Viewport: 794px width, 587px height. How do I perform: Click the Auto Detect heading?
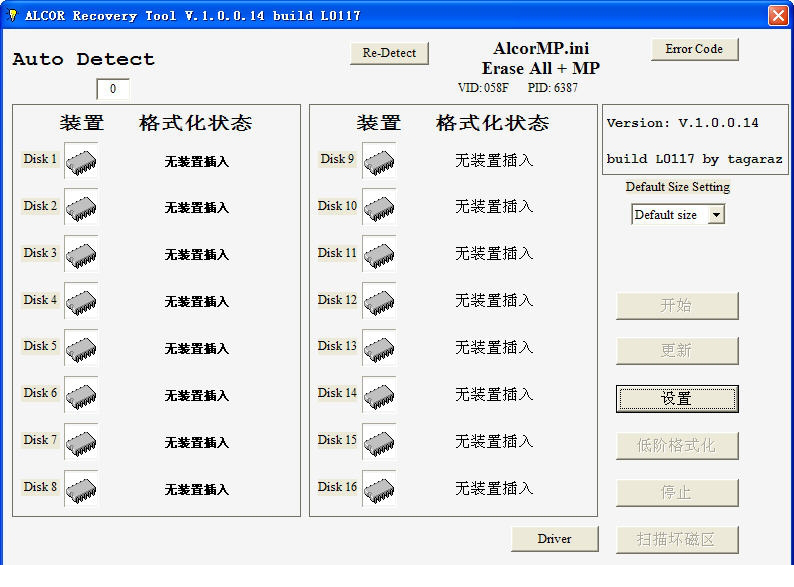click(x=84, y=59)
